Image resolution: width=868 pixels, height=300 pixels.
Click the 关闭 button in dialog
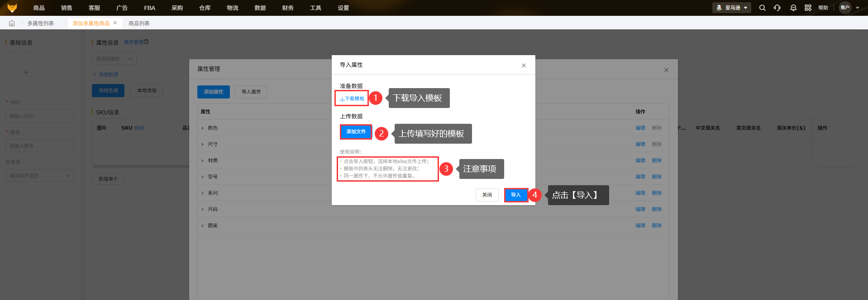487,195
